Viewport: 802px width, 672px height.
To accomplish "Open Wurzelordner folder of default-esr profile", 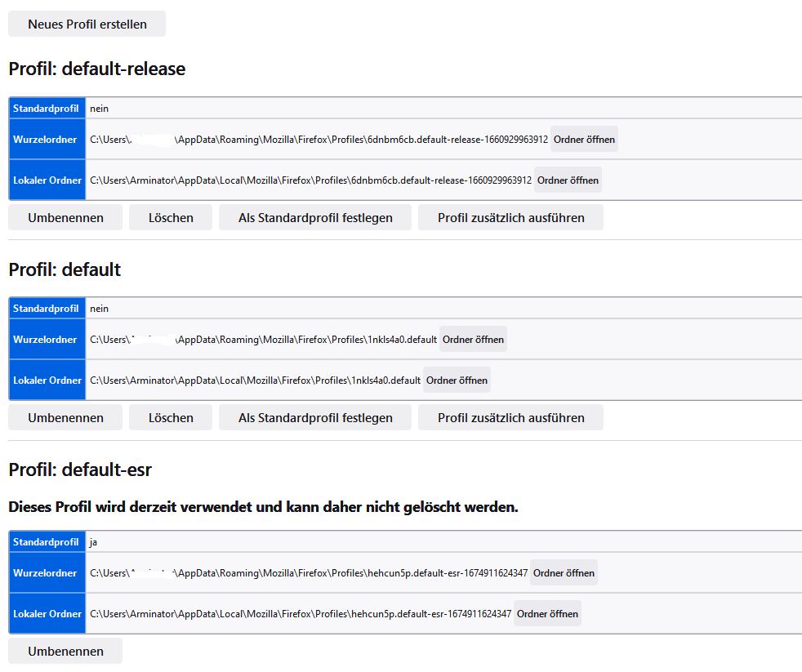I will (x=564, y=573).
